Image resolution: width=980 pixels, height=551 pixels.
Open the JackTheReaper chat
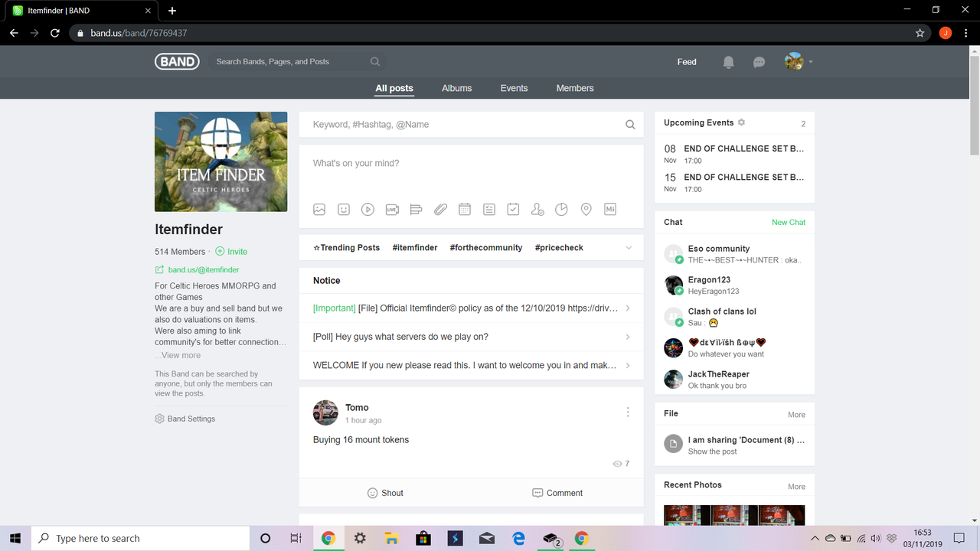coord(734,380)
